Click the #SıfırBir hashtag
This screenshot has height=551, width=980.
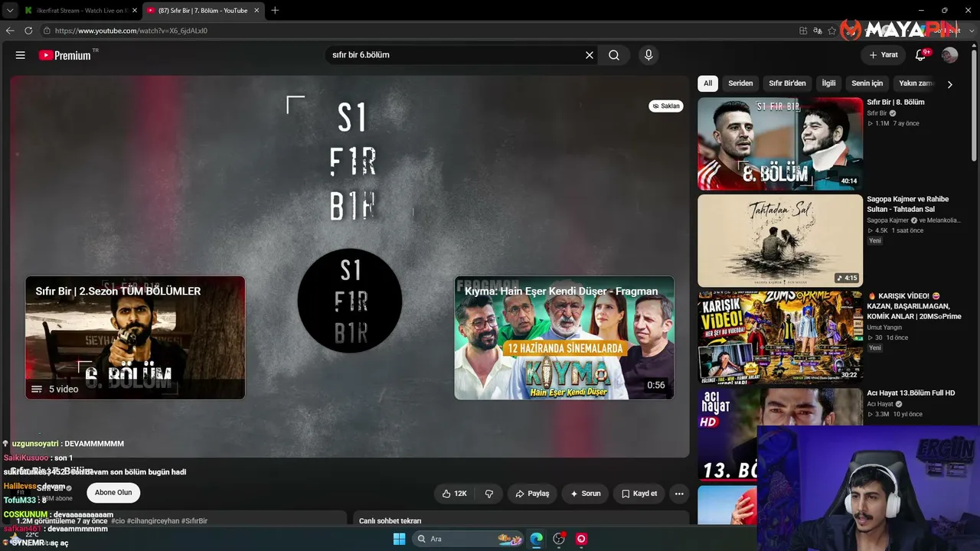coord(195,521)
